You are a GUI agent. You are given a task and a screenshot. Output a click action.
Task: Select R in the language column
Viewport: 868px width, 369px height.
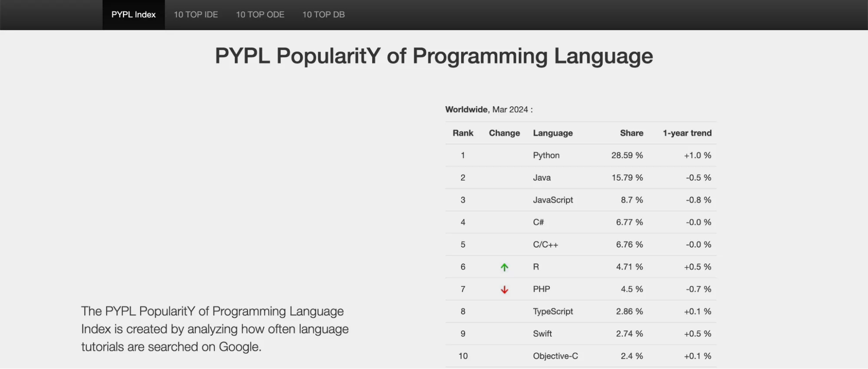point(536,267)
